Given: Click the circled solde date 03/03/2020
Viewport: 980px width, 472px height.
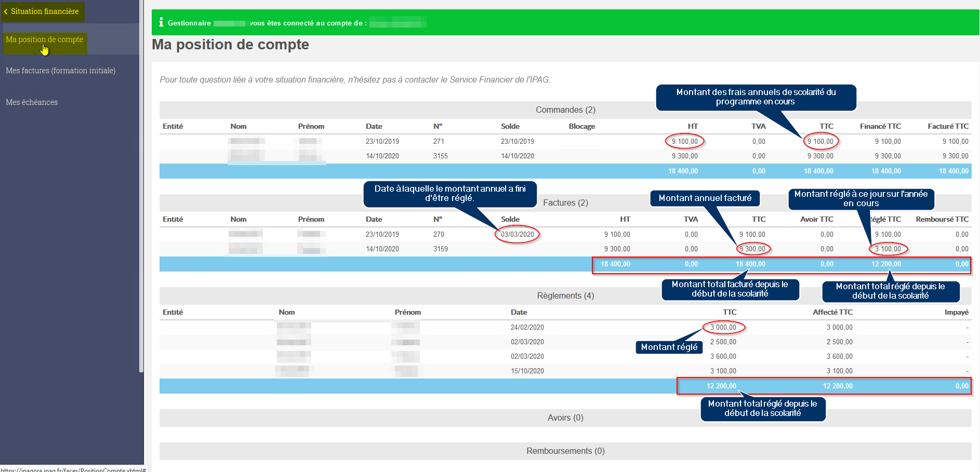Looking at the screenshot, I should coord(518,234).
